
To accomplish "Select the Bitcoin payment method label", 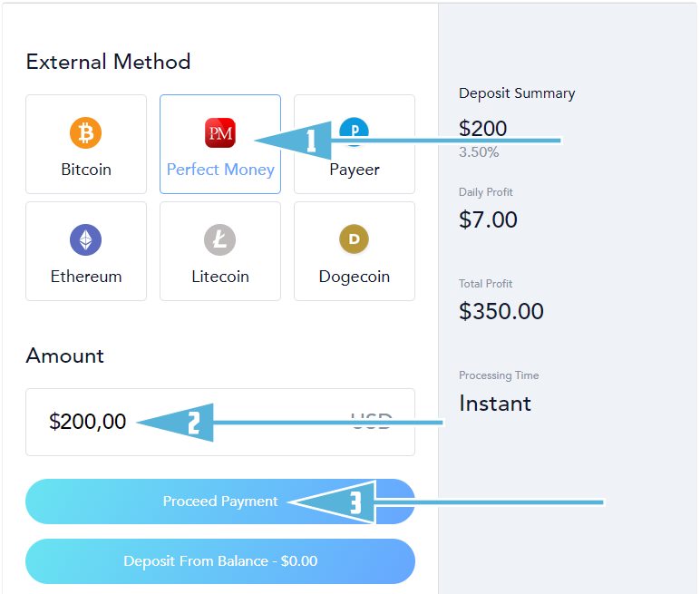I will pyautogui.click(x=86, y=170).
